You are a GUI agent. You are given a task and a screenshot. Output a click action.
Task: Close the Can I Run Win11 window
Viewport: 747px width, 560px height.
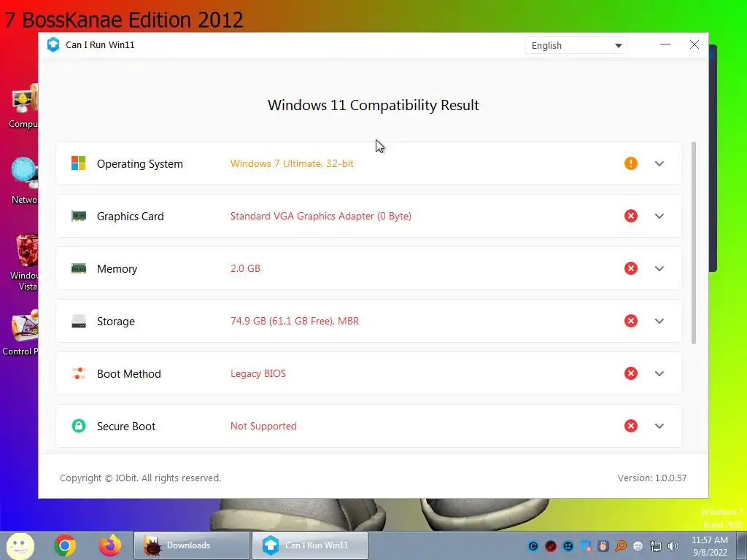tap(694, 44)
